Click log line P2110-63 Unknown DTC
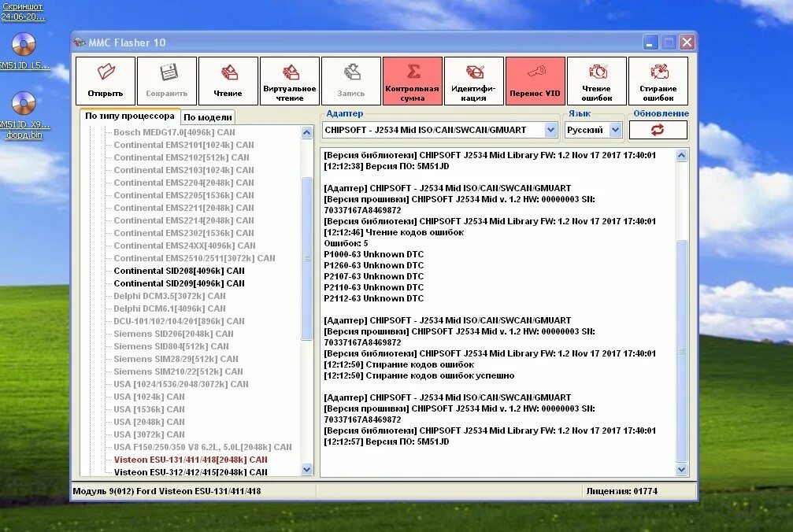Image resolution: width=793 pixels, height=532 pixels. click(374, 287)
